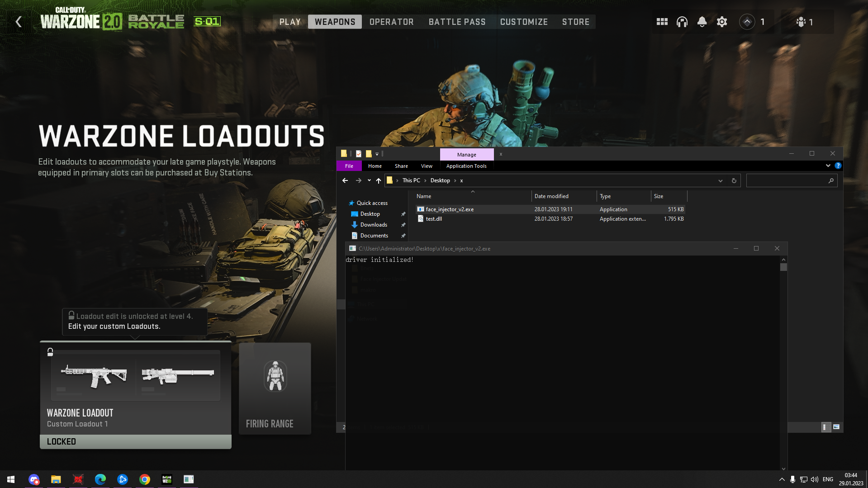Open quick access toolbar customize dropdown

(x=377, y=154)
